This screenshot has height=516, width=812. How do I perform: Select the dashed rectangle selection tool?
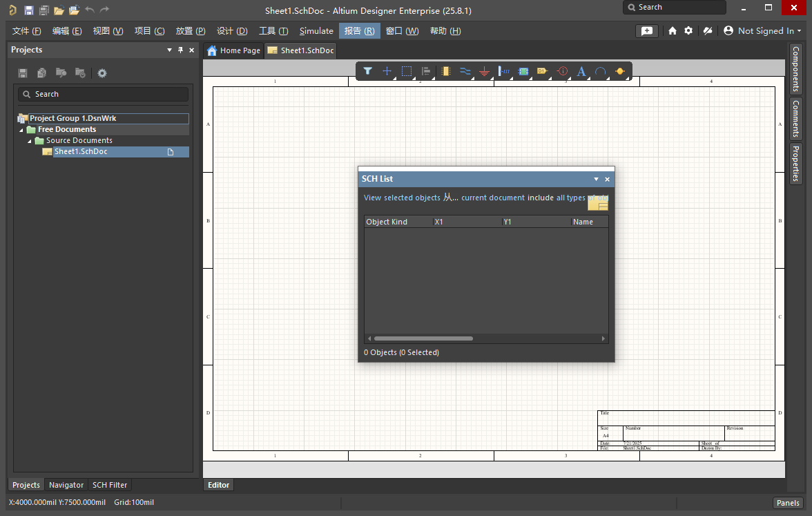pyautogui.click(x=407, y=71)
